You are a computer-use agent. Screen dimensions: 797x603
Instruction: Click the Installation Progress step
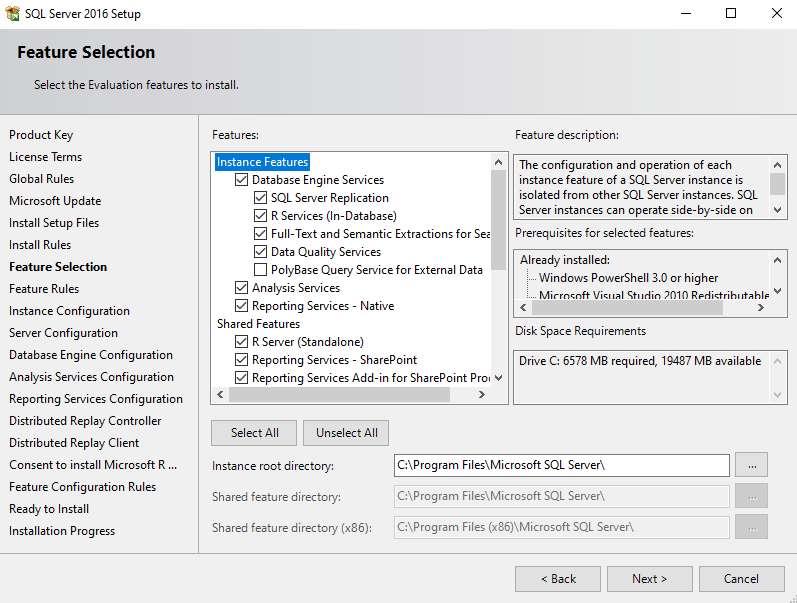pos(62,531)
